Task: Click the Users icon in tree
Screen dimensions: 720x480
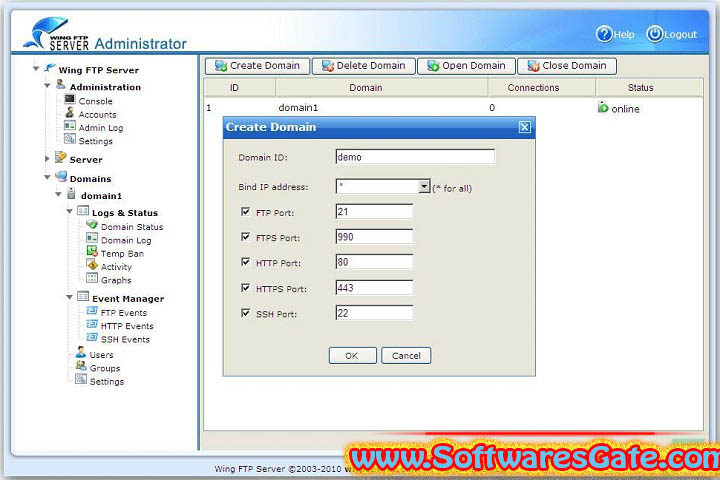Action: tap(81, 353)
